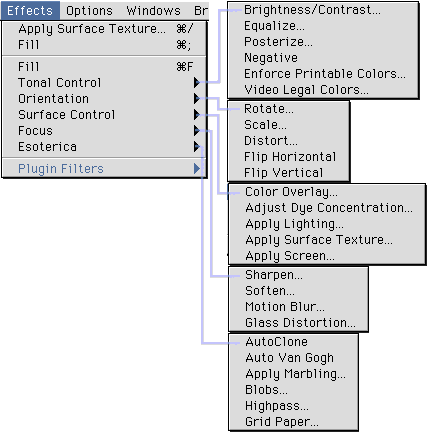Open the Windows menu
The width and height of the screenshot is (428, 434).
point(153,11)
